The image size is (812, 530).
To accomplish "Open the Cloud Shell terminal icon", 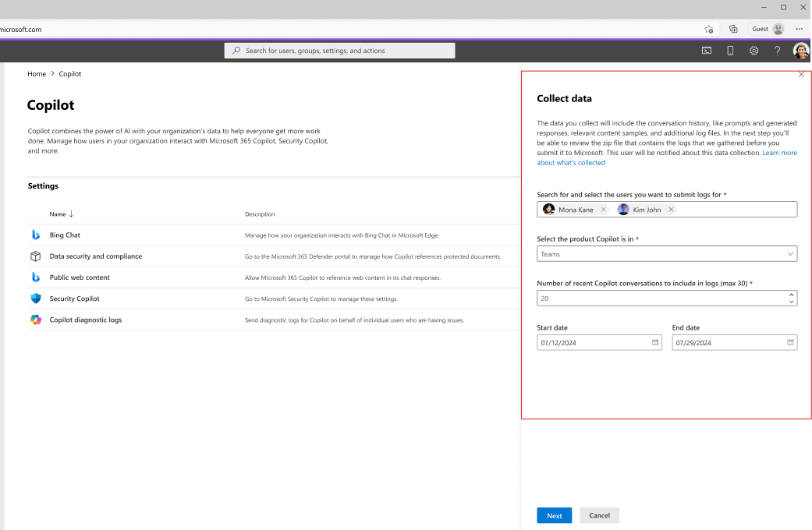I will (707, 50).
